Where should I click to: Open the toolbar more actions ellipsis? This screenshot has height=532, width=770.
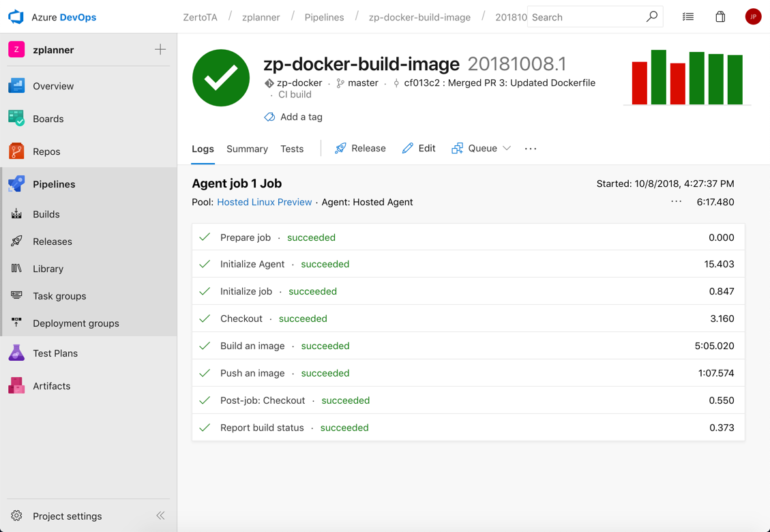click(531, 149)
